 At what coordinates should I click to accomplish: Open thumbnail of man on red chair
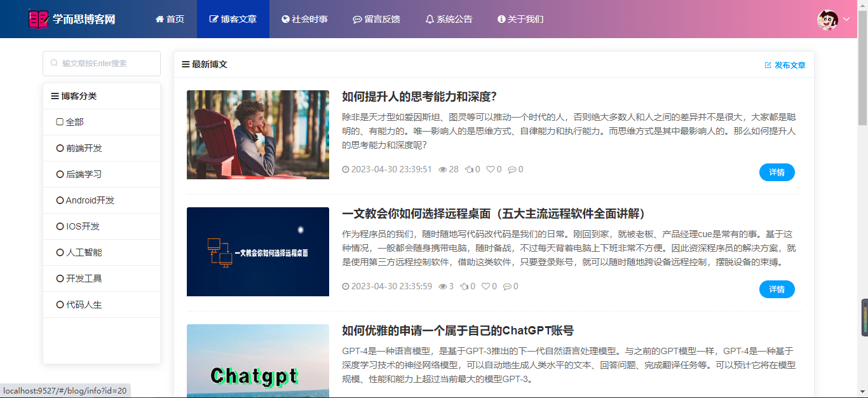258,135
